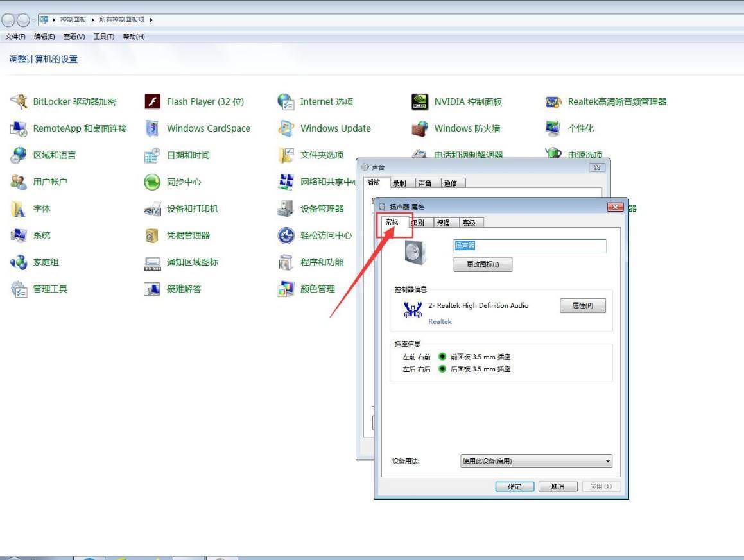Viewport: 744px width, 560px height.
Task: Switch to the 增强 tab
Action: (x=443, y=223)
